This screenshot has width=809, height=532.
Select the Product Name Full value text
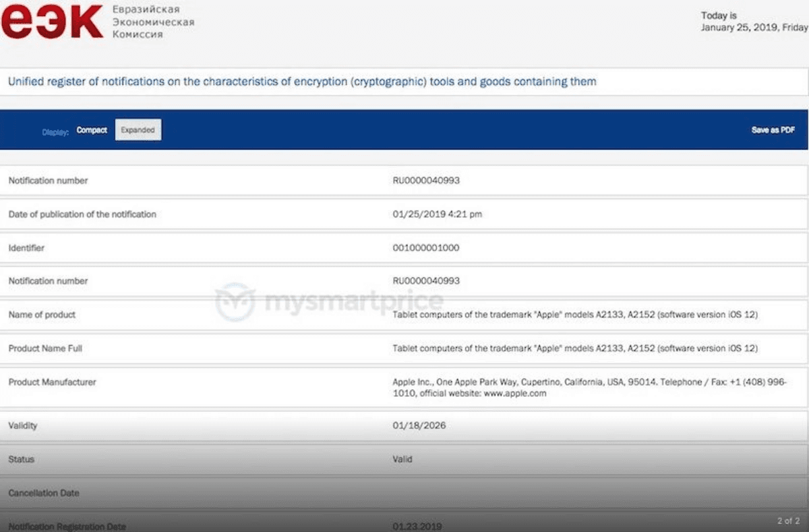coord(575,349)
